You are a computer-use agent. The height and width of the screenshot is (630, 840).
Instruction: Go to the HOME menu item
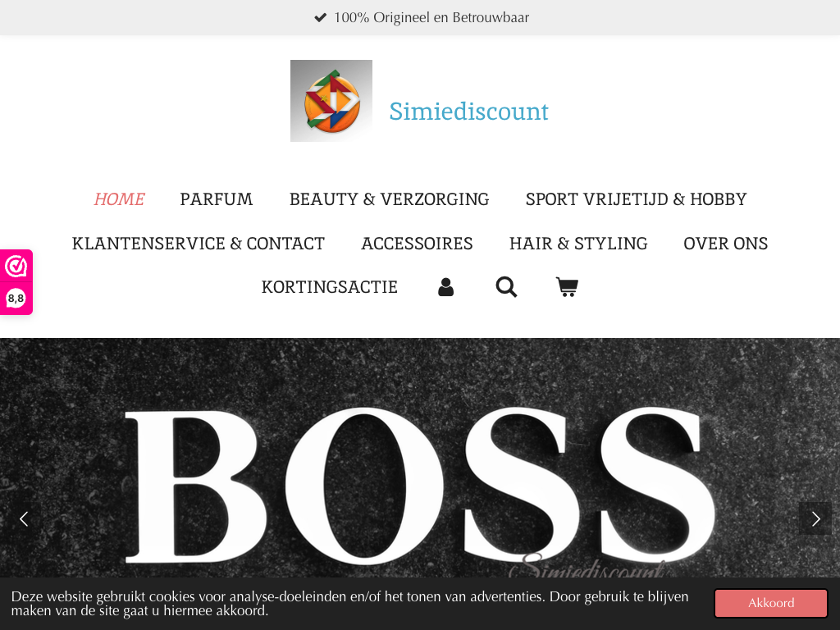point(119,199)
